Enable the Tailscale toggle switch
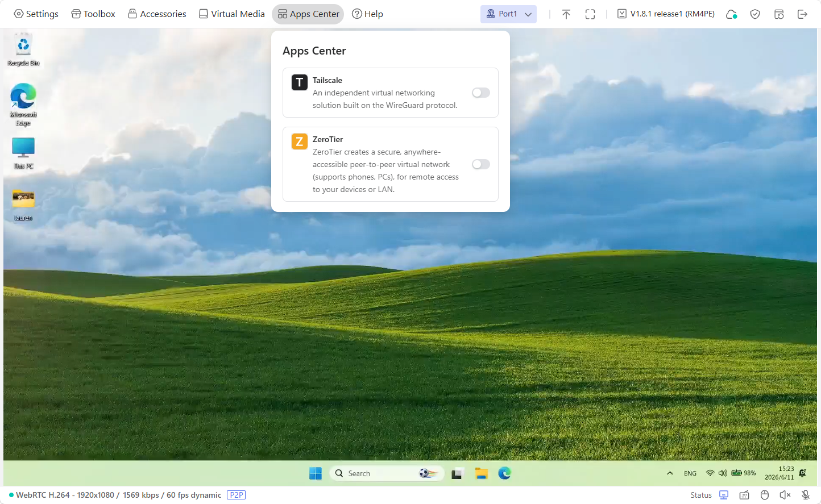The height and width of the screenshot is (504, 821). tap(480, 93)
